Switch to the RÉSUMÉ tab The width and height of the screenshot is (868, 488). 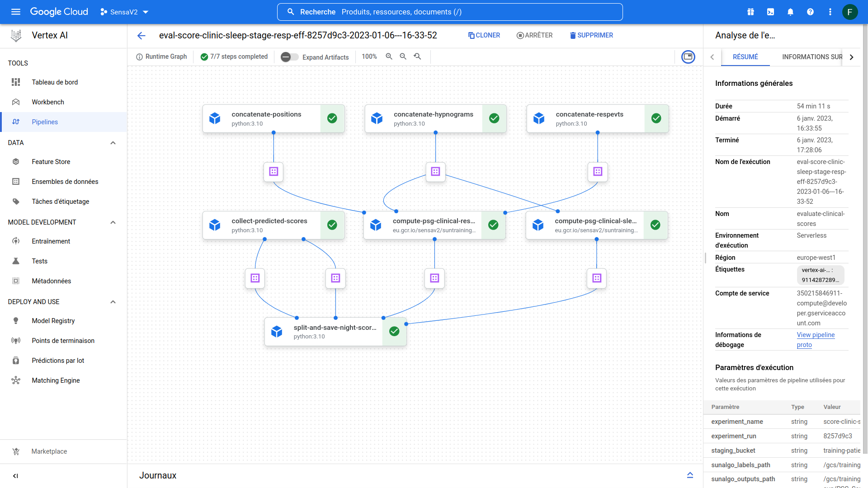coord(745,57)
